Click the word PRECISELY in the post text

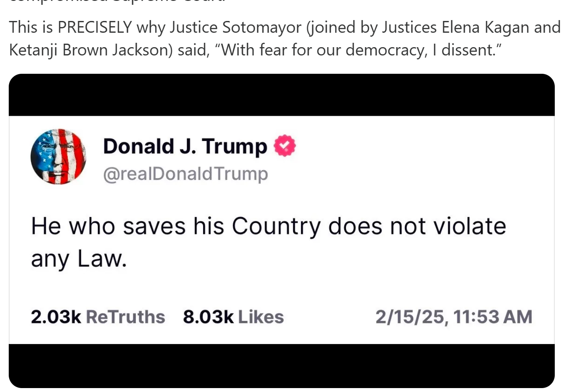[94, 28]
